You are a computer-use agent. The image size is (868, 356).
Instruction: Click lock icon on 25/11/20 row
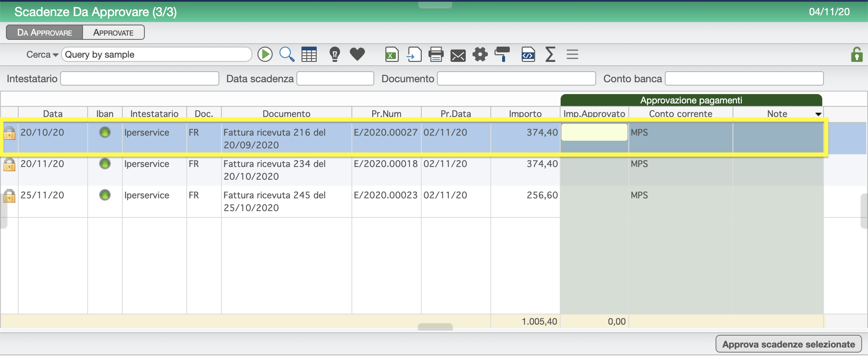click(9, 195)
